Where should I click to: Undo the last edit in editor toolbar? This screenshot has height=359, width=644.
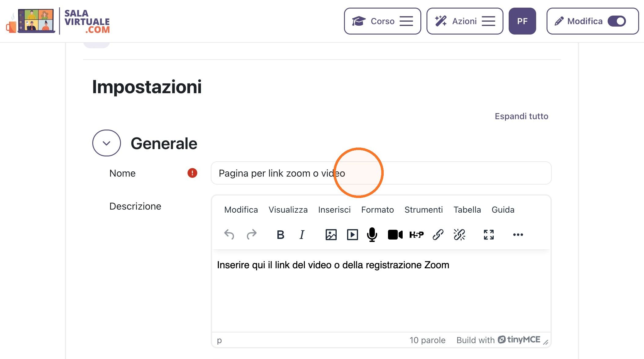pos(229,235)
